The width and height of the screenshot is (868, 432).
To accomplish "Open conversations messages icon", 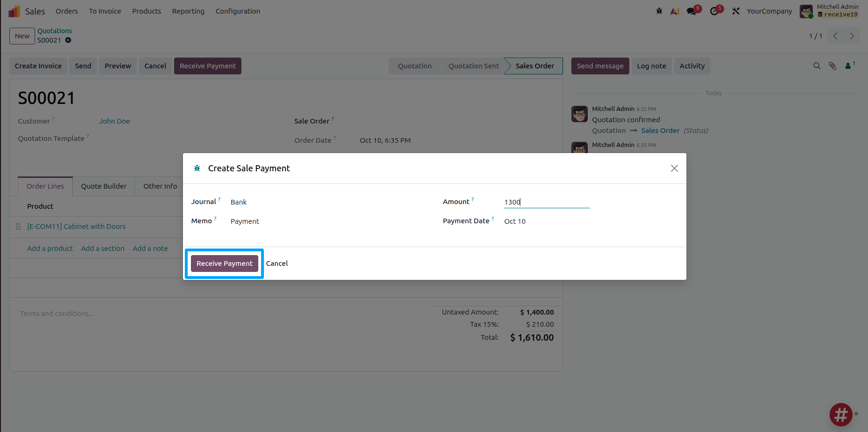I will tap(692, 11).
